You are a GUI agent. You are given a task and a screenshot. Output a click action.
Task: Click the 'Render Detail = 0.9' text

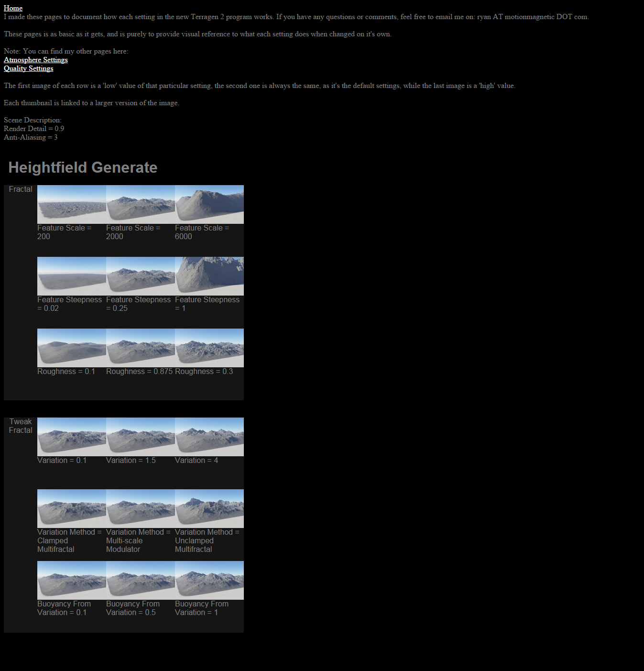(34, 129)
